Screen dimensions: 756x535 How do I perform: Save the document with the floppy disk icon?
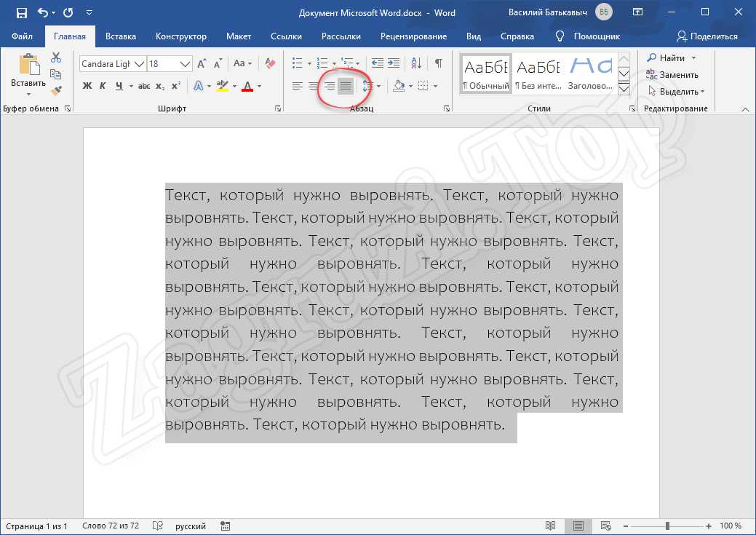[x=22, y=13]
